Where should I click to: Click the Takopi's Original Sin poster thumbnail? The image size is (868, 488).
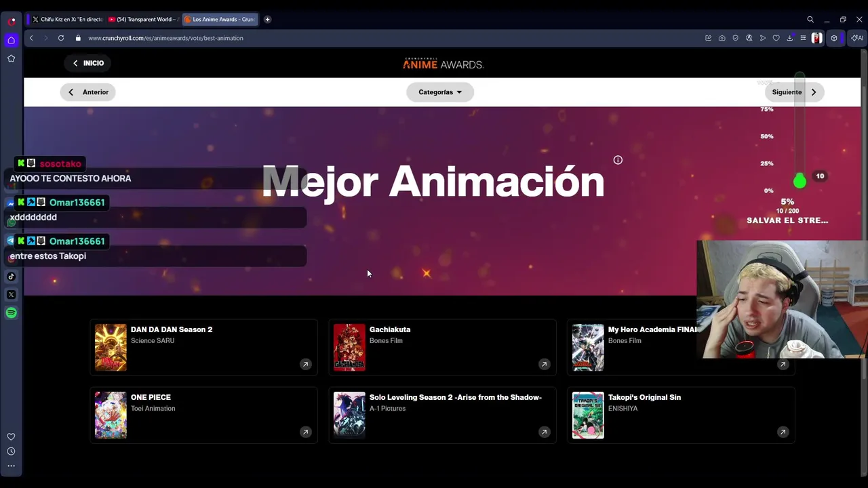click(x=588, y=415)
